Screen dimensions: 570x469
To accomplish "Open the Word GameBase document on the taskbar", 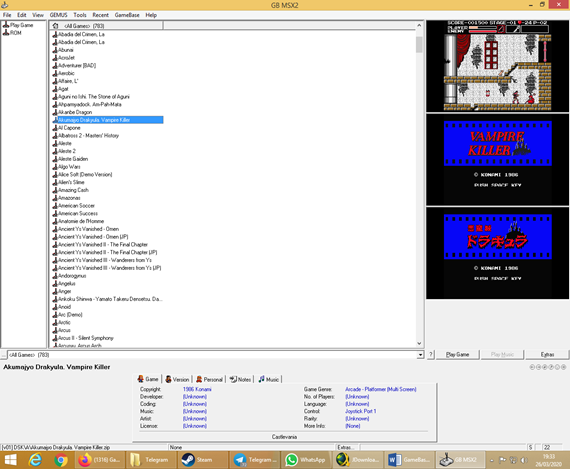I will 409,460.
